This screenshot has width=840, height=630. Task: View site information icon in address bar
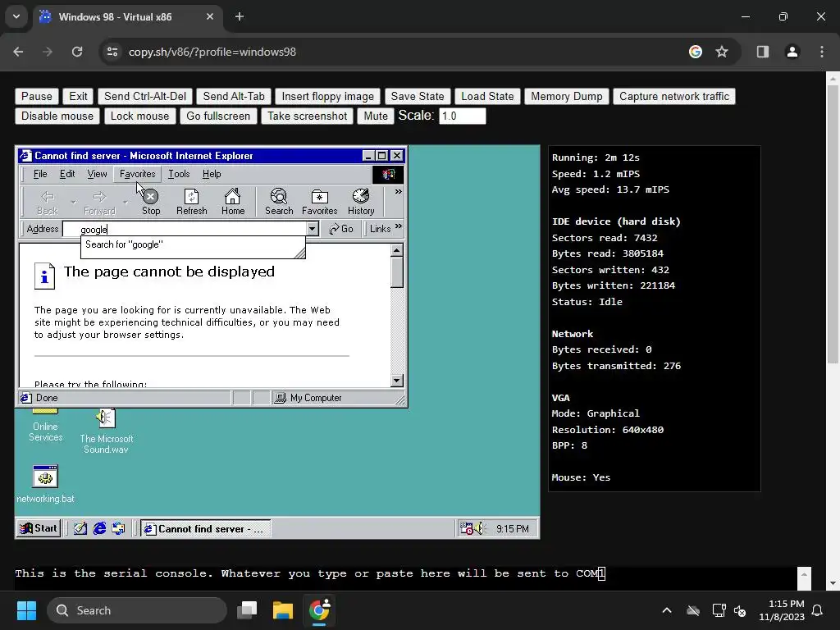[x=112, y=52]
